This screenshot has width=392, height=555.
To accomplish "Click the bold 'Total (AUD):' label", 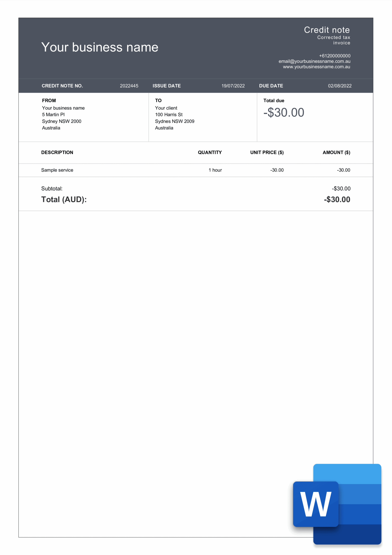I will point(64,200).
